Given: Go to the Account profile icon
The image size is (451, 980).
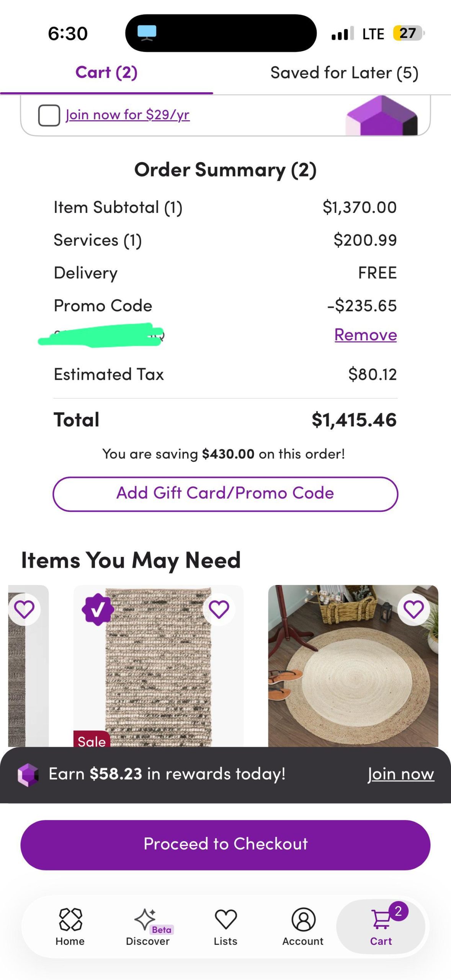Looking at the screenshot, I should point(303,919).
